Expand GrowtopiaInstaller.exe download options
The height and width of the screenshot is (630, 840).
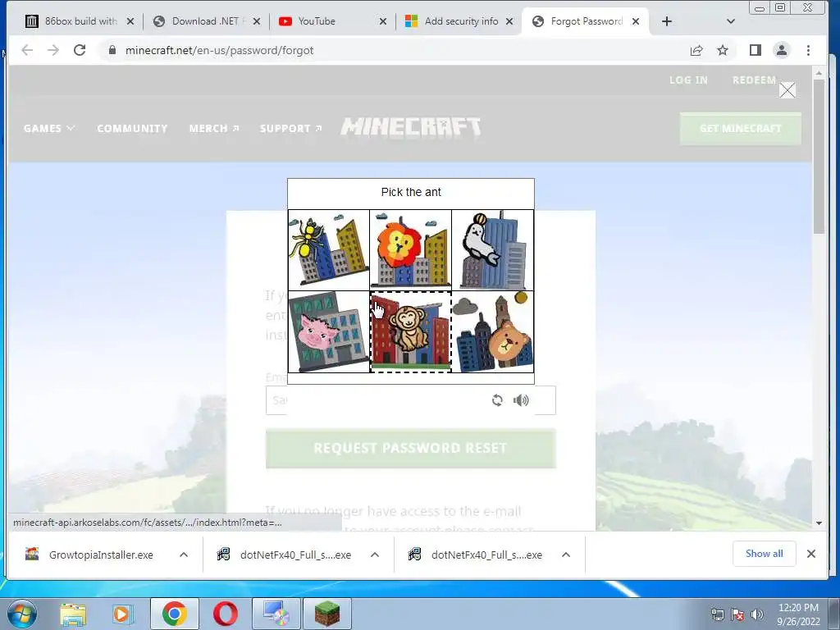click(x=184, y=555)
